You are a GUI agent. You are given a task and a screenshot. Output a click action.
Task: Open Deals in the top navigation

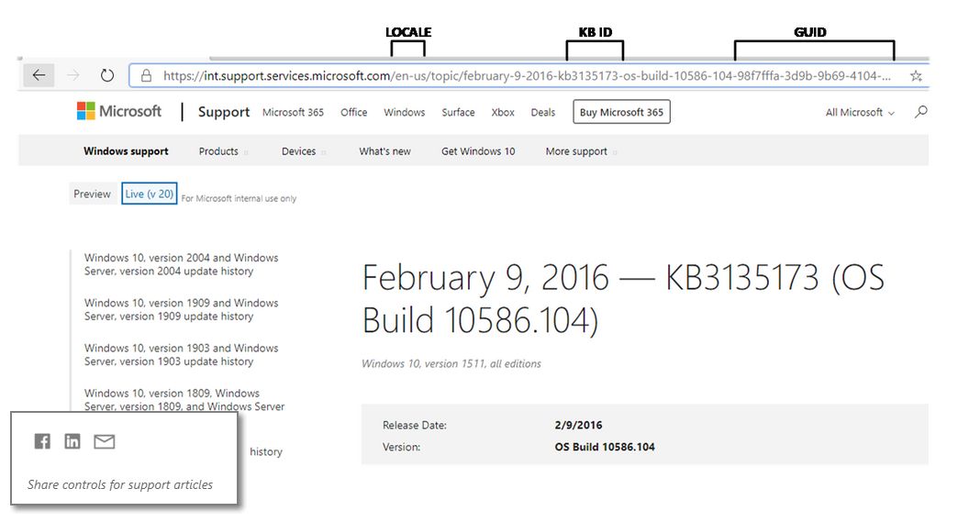point(542,113)
